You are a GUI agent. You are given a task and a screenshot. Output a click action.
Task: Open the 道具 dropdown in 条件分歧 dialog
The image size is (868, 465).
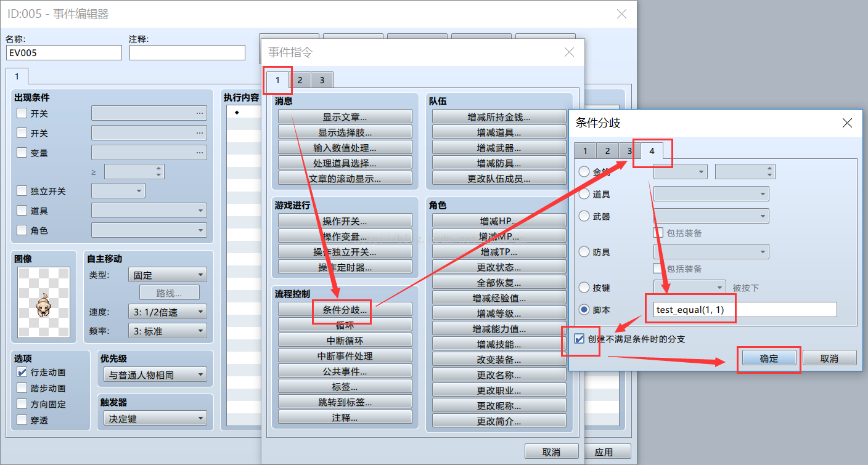click(711, 194)
